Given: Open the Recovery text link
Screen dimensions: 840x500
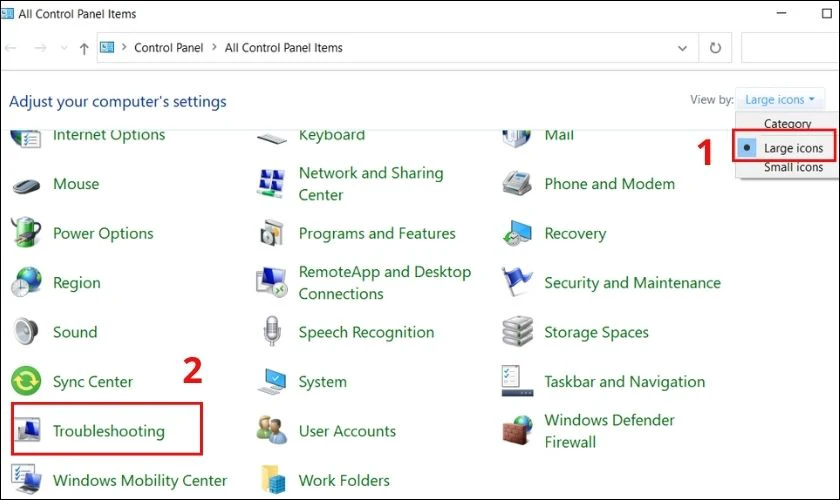Looking at the screenshot, I should 575,234.
